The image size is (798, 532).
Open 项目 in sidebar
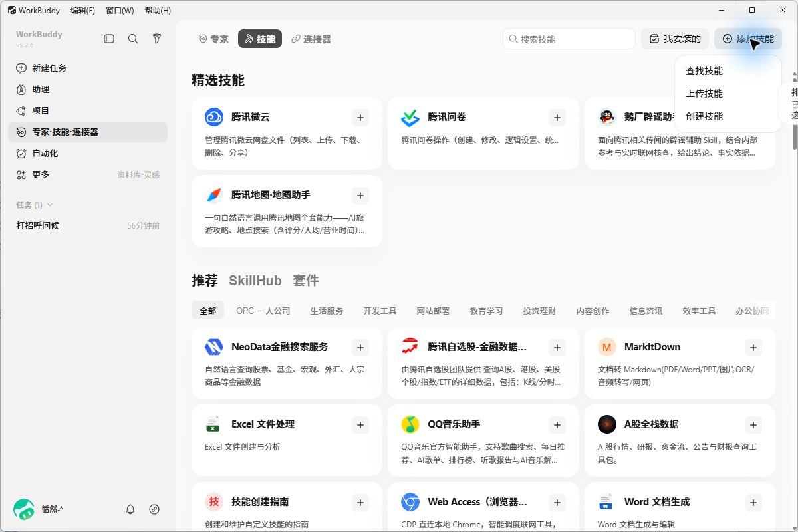point(88,110)
